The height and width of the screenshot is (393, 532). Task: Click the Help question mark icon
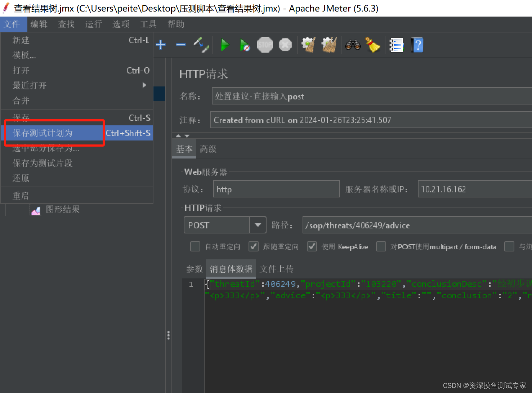417,45
